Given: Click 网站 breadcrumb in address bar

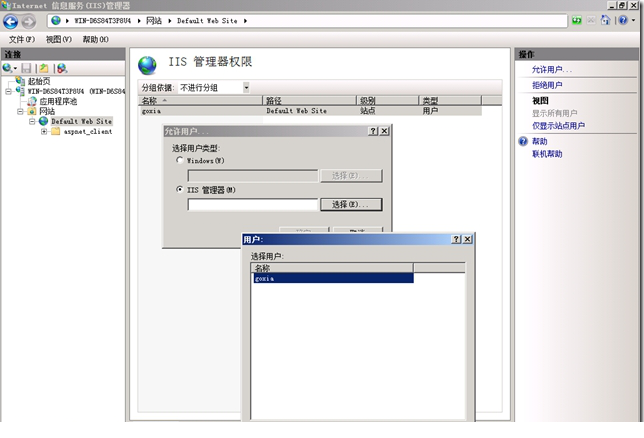Looking at the screenshot, I should click(x=154, y=21).
